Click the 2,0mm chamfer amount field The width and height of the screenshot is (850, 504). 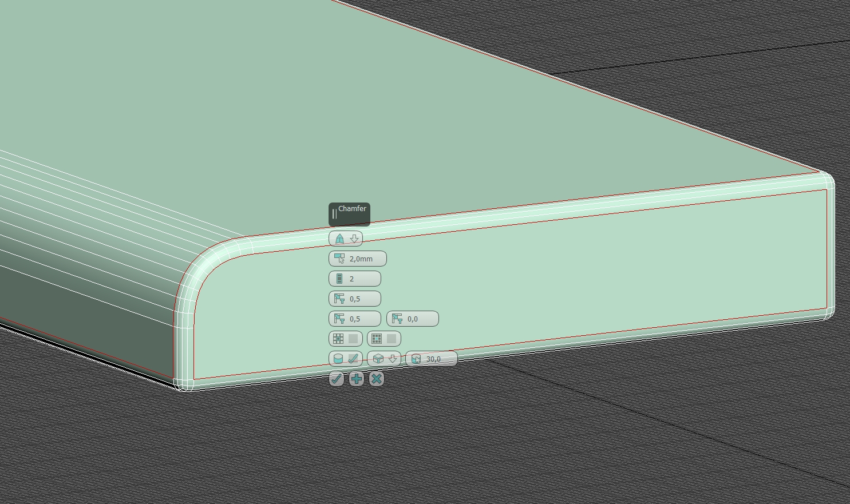coord(358,259)
